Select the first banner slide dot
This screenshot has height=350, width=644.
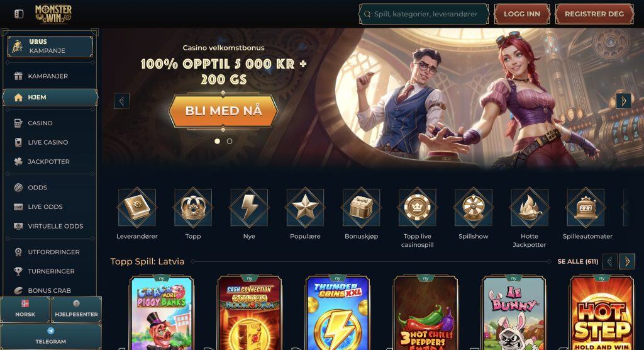[x=217, y=141]
